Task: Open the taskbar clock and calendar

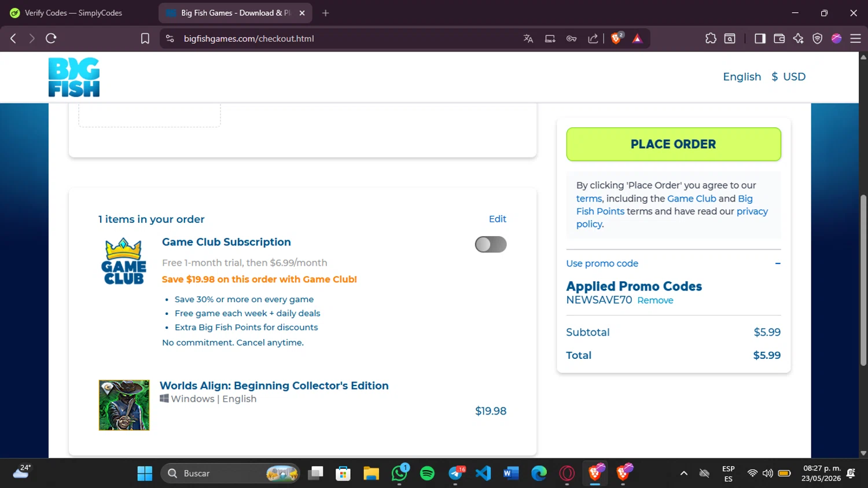Action: pyautogui.click(x=821, y=474)
